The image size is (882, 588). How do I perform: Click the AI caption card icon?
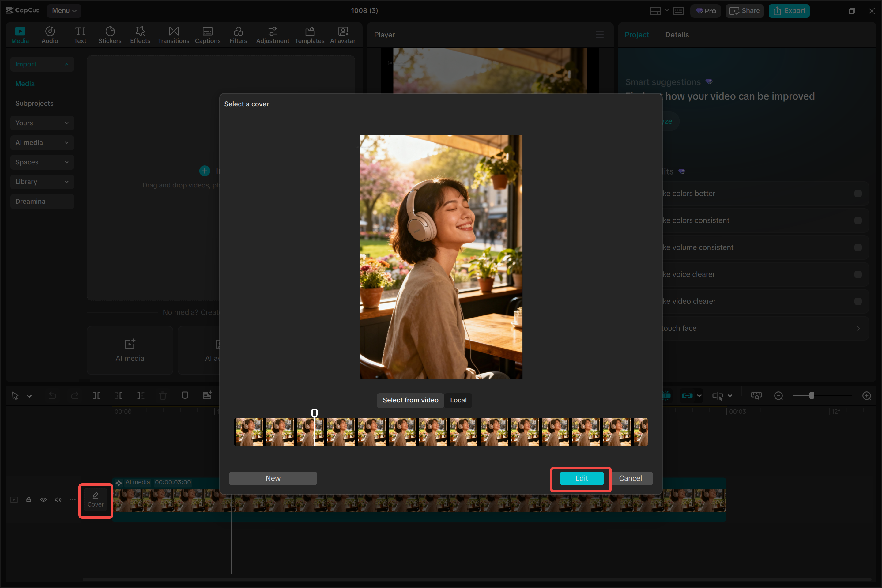207,396
